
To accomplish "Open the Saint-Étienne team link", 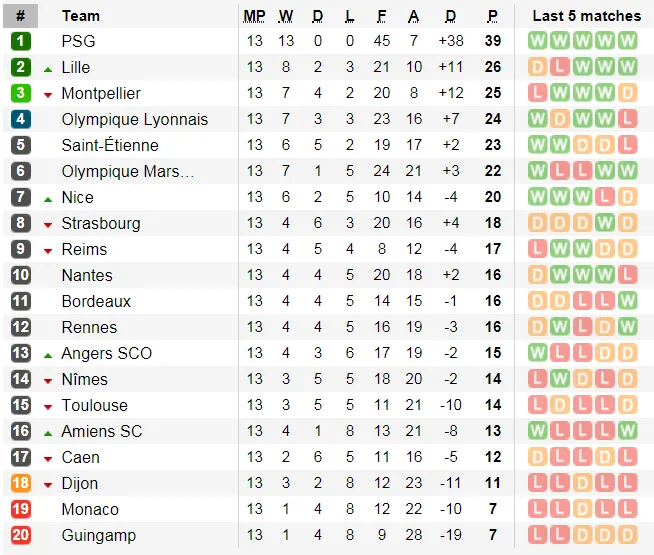I will tap(110, 145).
